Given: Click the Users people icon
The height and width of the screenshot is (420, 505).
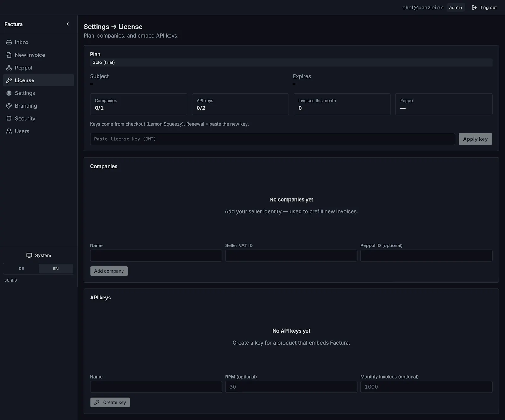Looking at the screenshot, I should [9, 131].
